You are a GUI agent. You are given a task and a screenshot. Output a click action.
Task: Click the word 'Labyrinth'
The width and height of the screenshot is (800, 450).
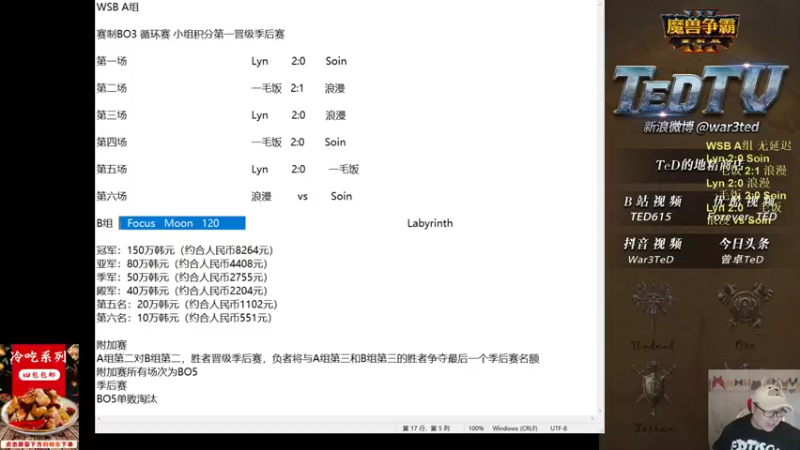pyautogui.click(x=430, y=223)
